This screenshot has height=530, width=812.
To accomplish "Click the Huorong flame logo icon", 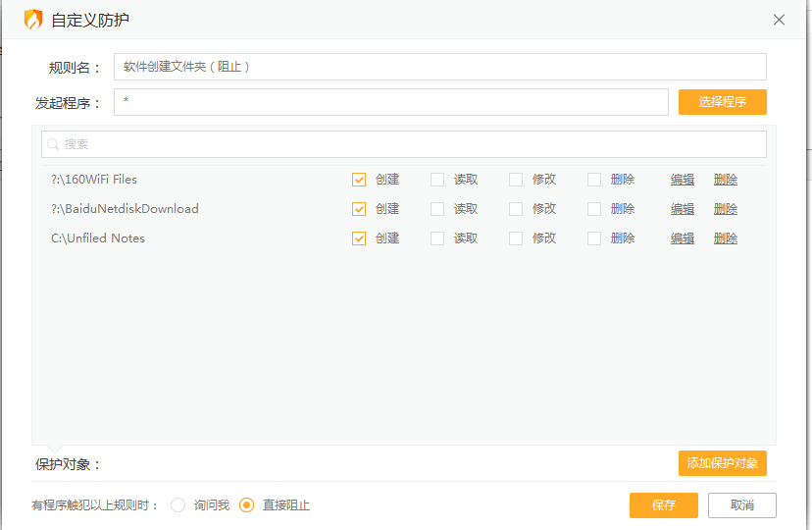I will pyautogui.click(x=33, y=20).
